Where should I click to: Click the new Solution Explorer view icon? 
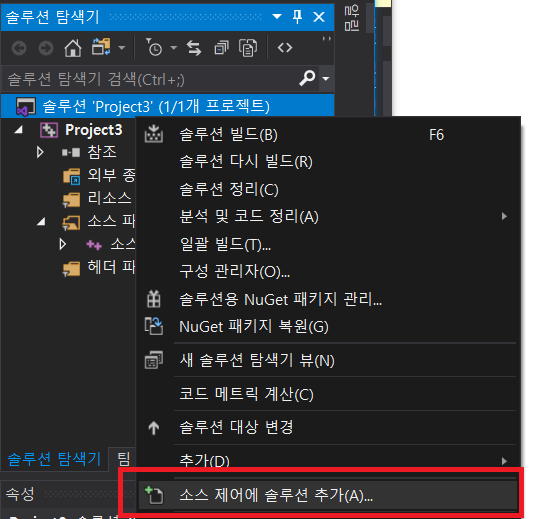(154, 360)
